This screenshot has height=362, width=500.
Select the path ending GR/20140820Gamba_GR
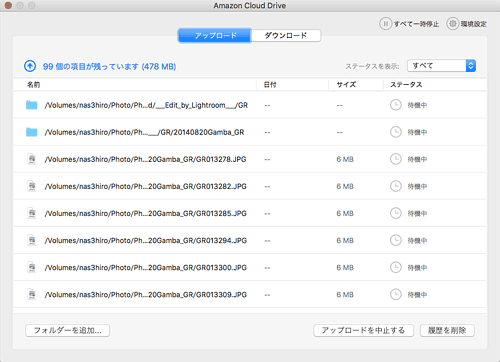pos(144,132)
